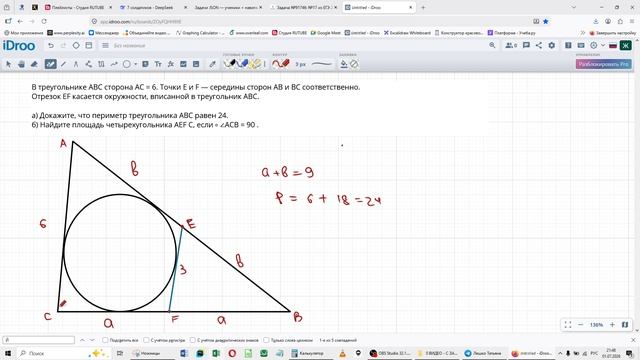Click the Разблокировать Pro button
The width and height of the screenshot is (640, 360).
coord(603,64)
